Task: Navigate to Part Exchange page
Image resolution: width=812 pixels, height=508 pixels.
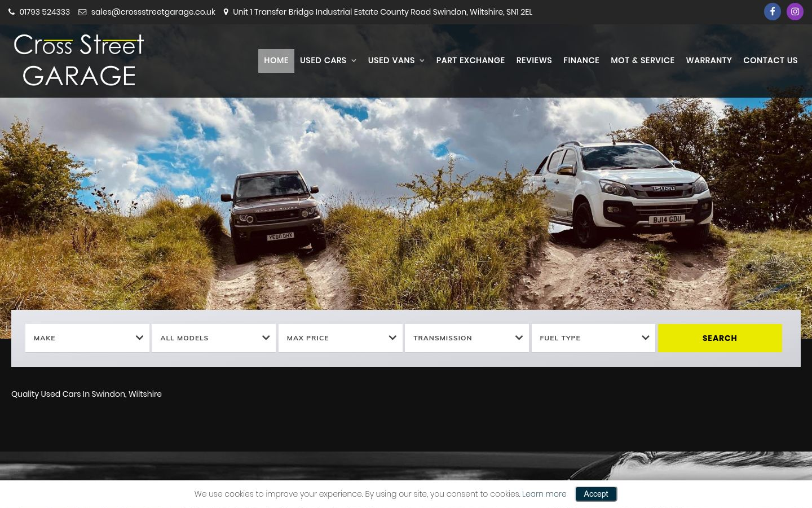Action: pos(470,60)
